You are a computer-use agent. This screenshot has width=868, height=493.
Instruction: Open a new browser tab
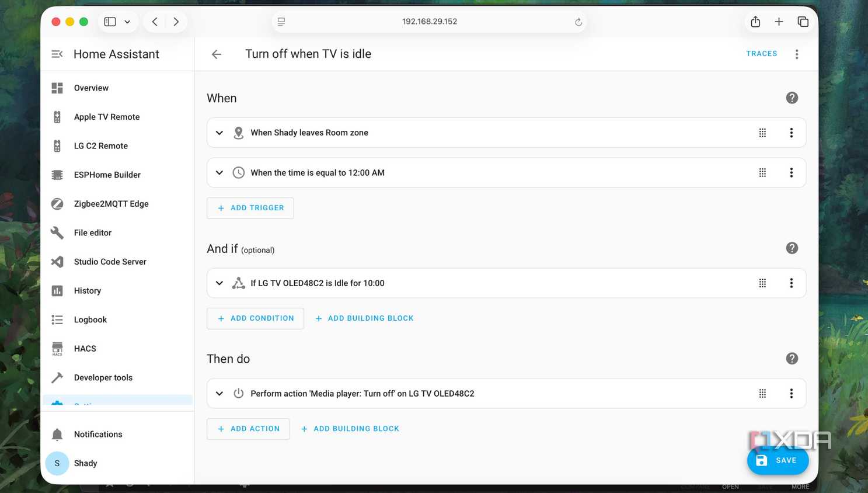[x=779, y=22]
